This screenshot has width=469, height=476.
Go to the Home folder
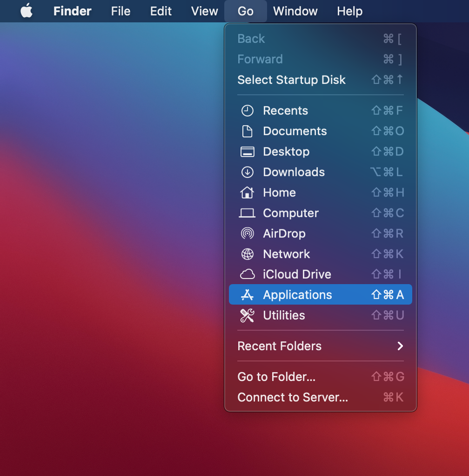click(x=321, y=192)
